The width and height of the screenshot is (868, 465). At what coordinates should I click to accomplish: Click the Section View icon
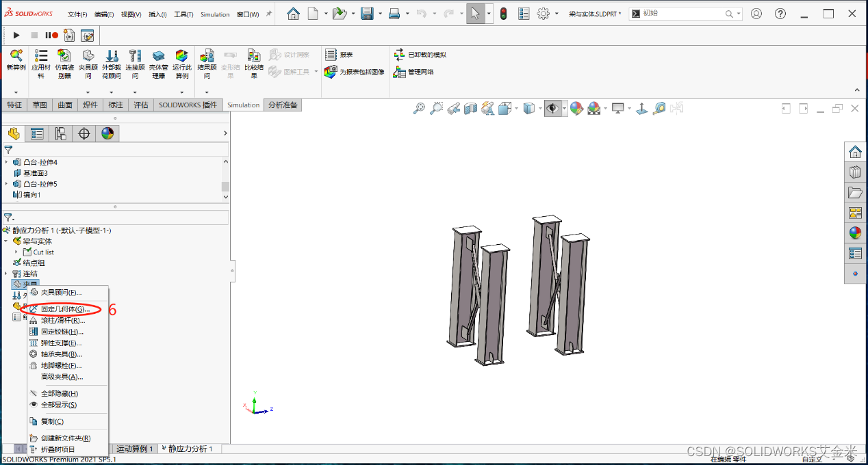coord(470,108)
